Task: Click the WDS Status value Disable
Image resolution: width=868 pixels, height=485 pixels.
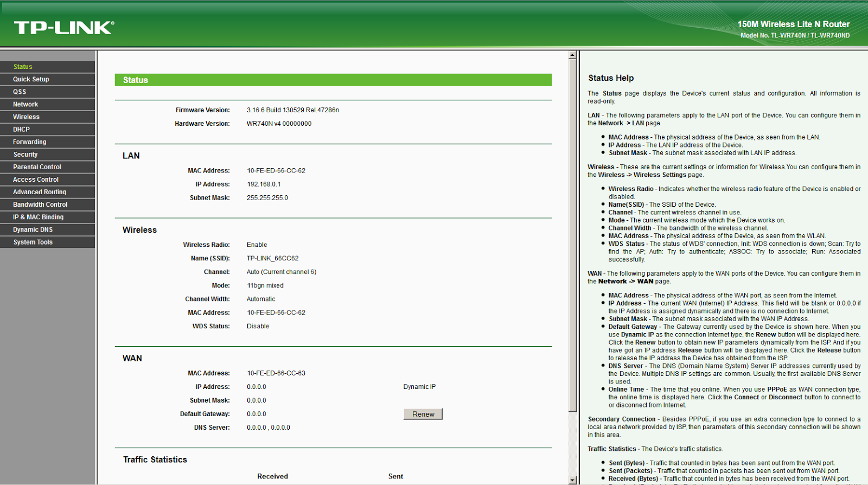Action: click(258, 326)
